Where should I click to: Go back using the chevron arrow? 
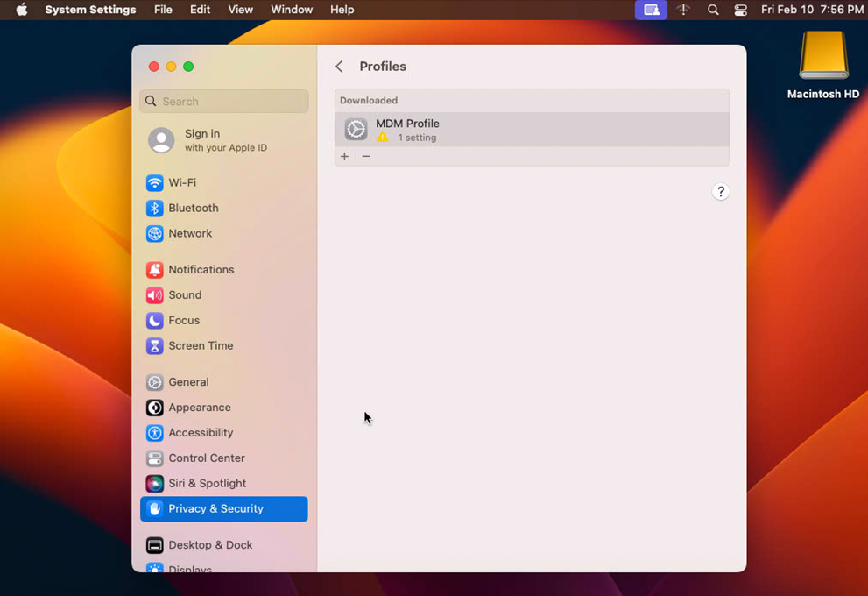pos(339,67)
